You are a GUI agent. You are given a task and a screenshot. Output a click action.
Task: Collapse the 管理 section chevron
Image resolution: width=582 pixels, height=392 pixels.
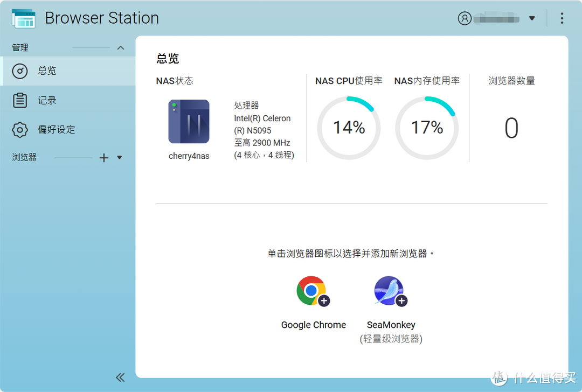coord(121,47)
